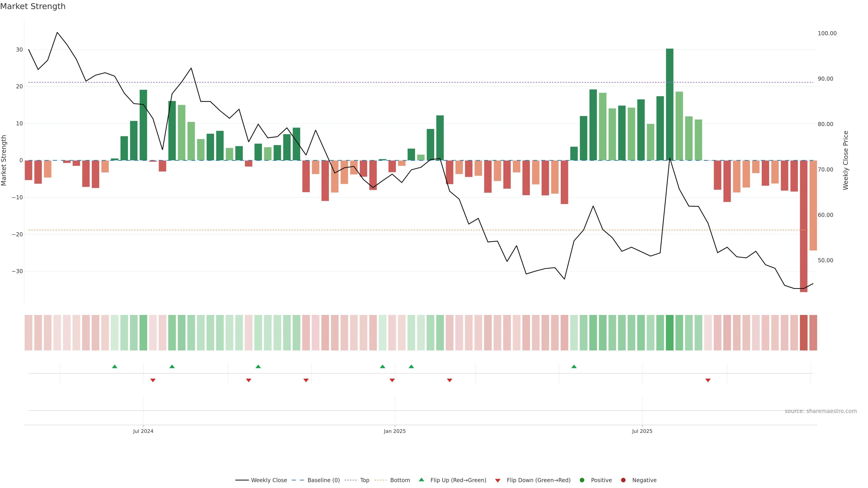Click the rightmost red flip-down triangle marker
This screenshot has width=868, height=488.
708,380
